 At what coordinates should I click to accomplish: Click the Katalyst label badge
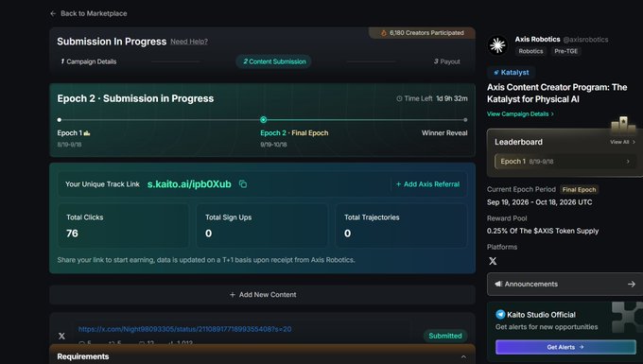[511, 72]
